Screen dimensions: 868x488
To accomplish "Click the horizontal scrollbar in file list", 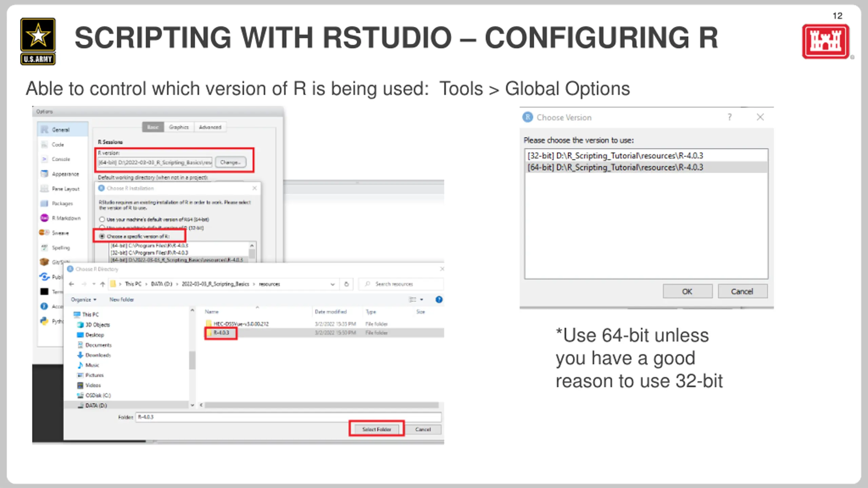I will tap(321, 405).
